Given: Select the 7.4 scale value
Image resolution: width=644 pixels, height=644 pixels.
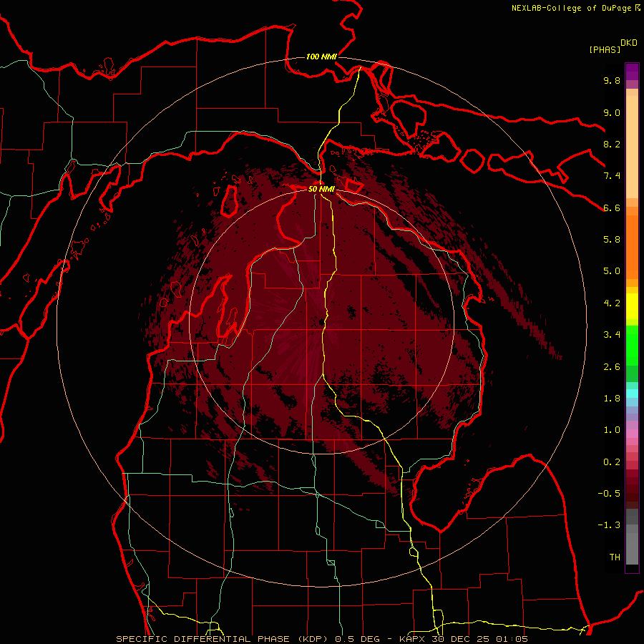Looking at the screenshot, I should pyautogui.click(x=612, y=176).
